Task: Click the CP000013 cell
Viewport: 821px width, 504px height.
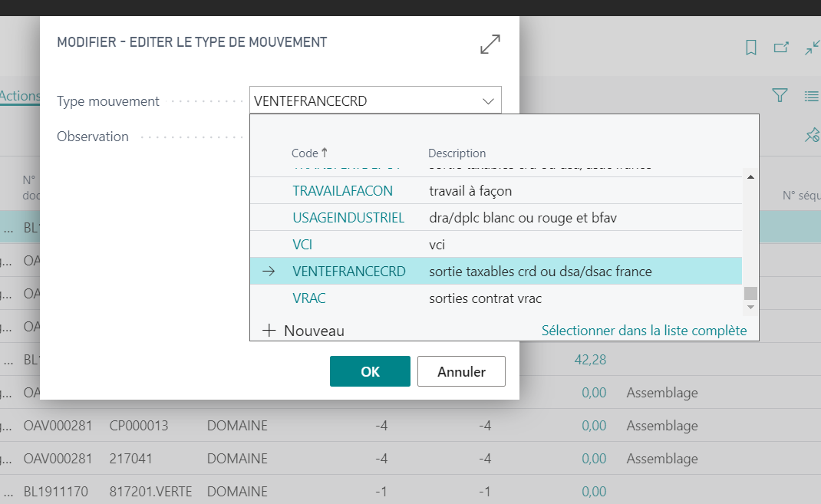Action: [139, 426]
